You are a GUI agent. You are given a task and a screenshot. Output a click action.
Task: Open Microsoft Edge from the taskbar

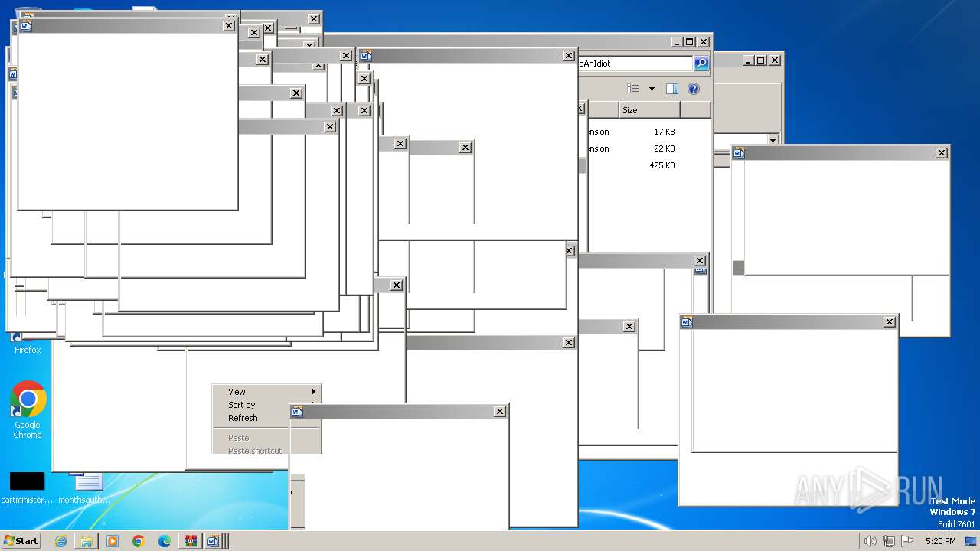(x=165, y=541)
